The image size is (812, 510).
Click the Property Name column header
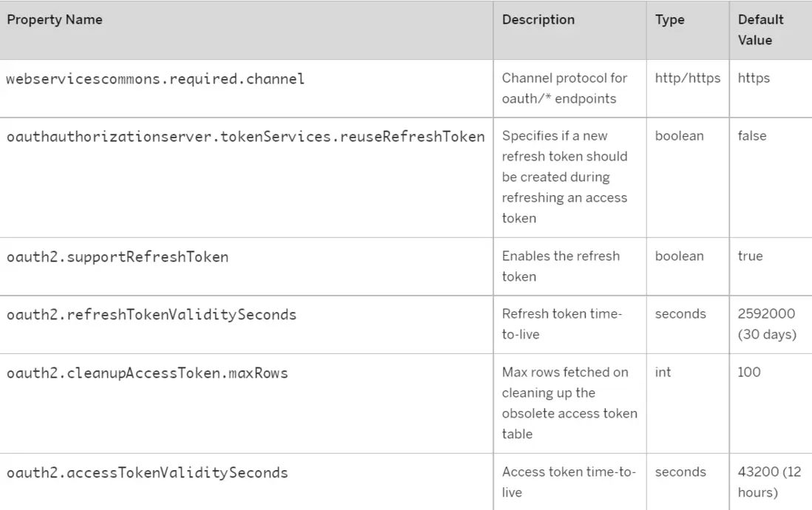(x=55, y=20)
